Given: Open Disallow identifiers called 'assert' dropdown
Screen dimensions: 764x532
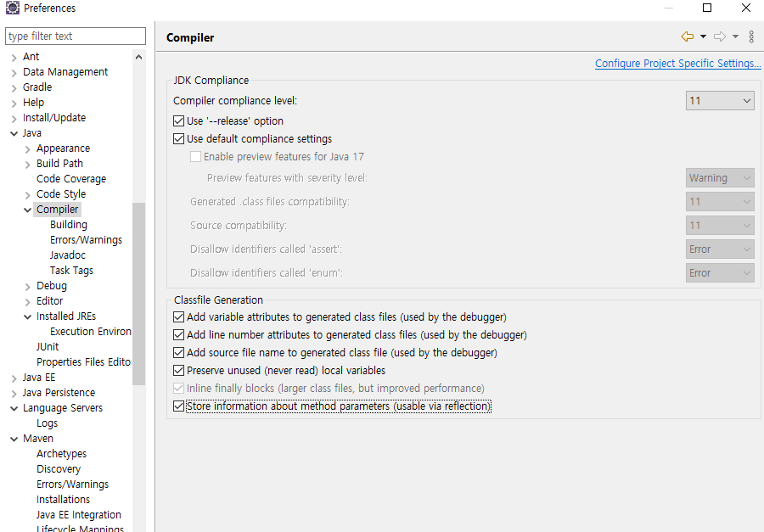Looking at the screenshot, I should pos(720,249).
